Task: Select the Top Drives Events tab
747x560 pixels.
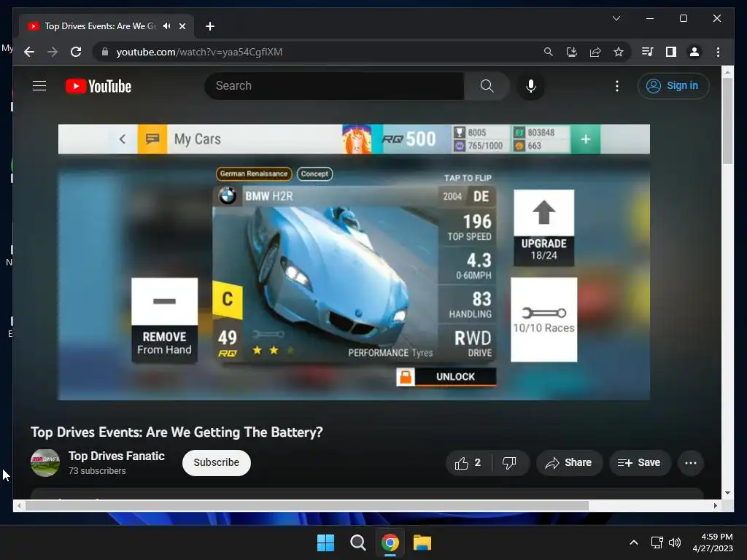Action: 105,26
